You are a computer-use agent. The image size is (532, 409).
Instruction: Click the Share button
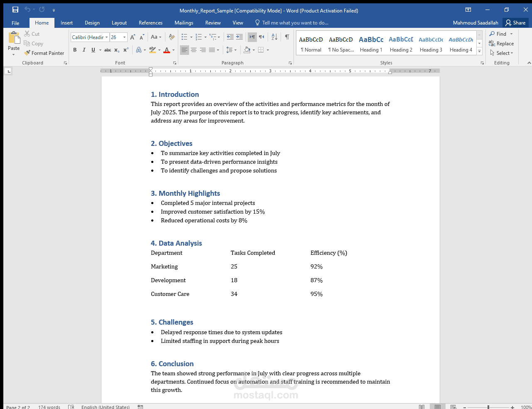516,23
